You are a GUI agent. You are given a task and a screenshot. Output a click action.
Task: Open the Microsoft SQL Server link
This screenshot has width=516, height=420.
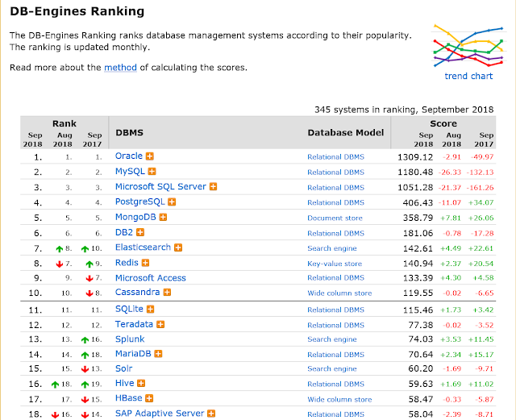(160, 187)
